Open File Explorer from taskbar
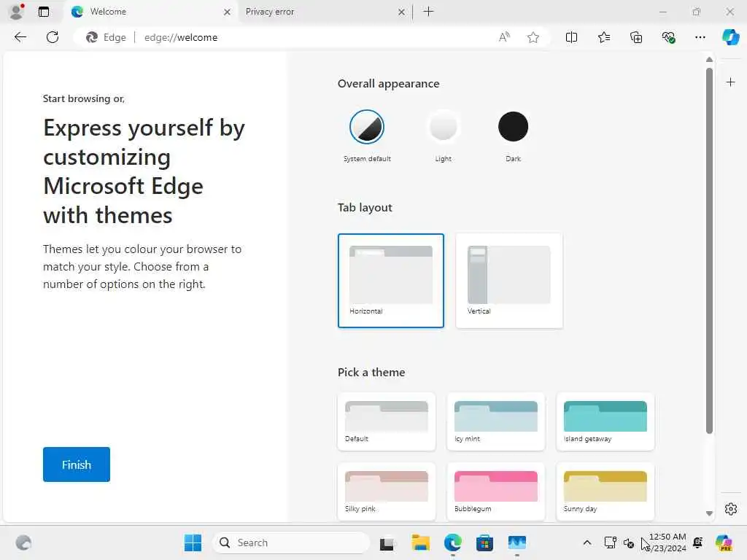Screen dimensions: 747x560 (420, 542)
